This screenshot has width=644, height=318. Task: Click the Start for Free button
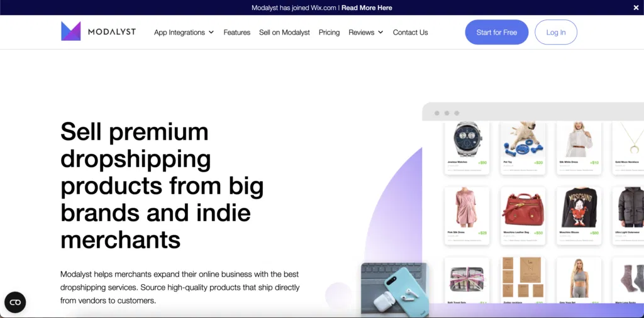click(x=497, y=32)
